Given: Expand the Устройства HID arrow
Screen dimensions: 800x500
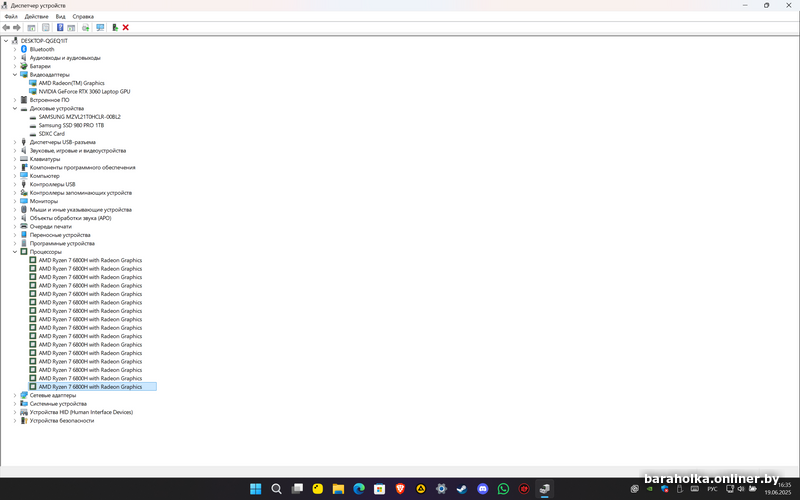Looking at the screenshot, I should coord(15,412).
